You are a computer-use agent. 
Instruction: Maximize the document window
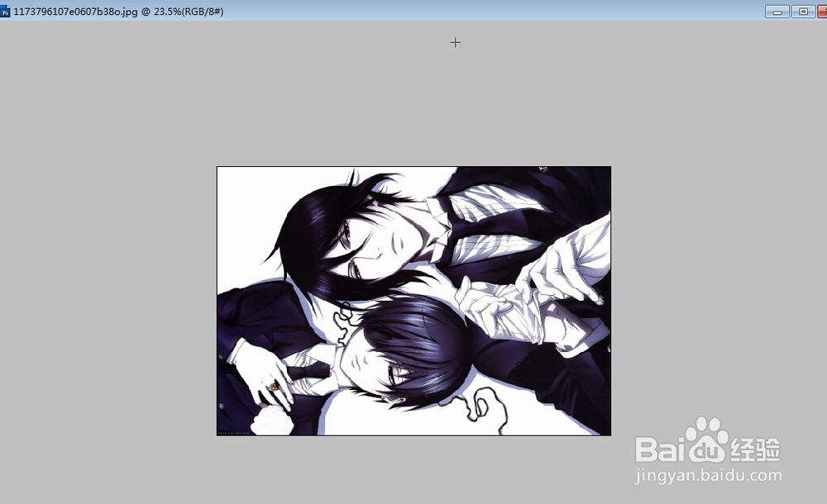coord(803,12)
